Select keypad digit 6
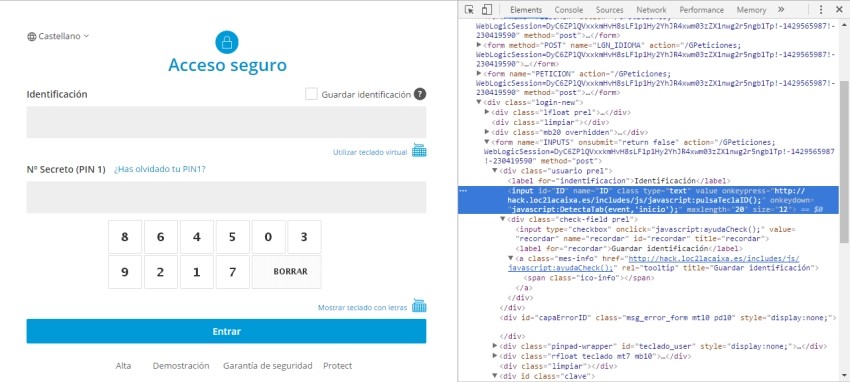This screenshot has width=850, height=382. coord(160,237)
